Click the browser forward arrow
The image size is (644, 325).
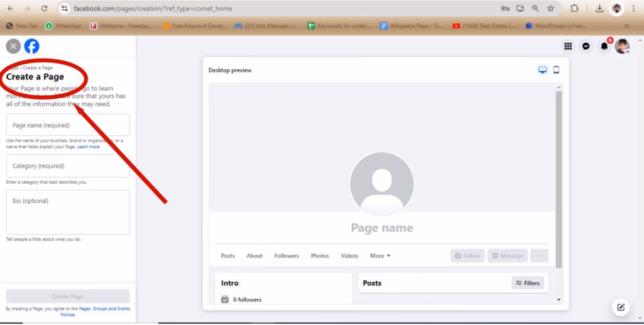pyautogui.click(x=27, y=8)
